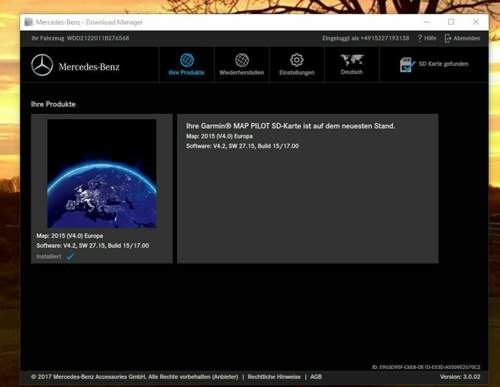Open the Einstellungen tab label

(297, 72)
